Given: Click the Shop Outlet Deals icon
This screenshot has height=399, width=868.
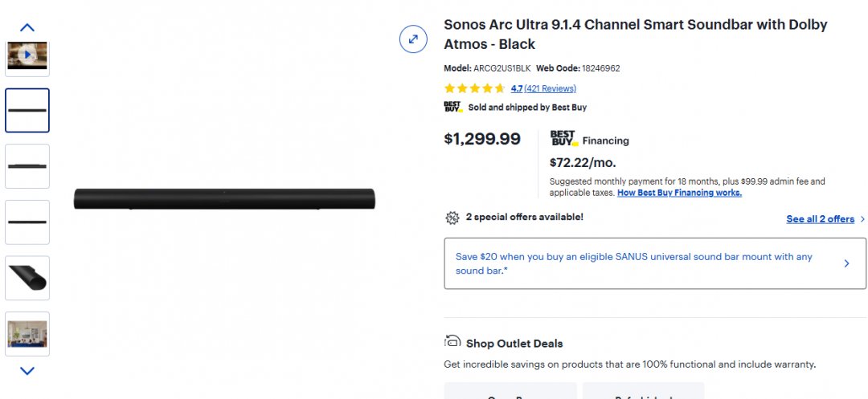Looking at the screenshot, I should (x=452, y=342).
